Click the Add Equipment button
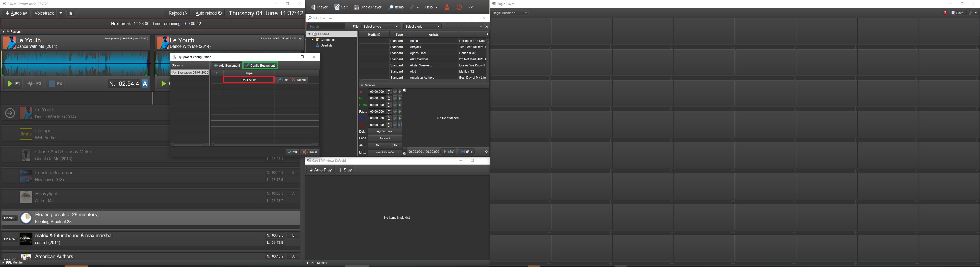Screen dimensions: 980x267 pos(227,65)
